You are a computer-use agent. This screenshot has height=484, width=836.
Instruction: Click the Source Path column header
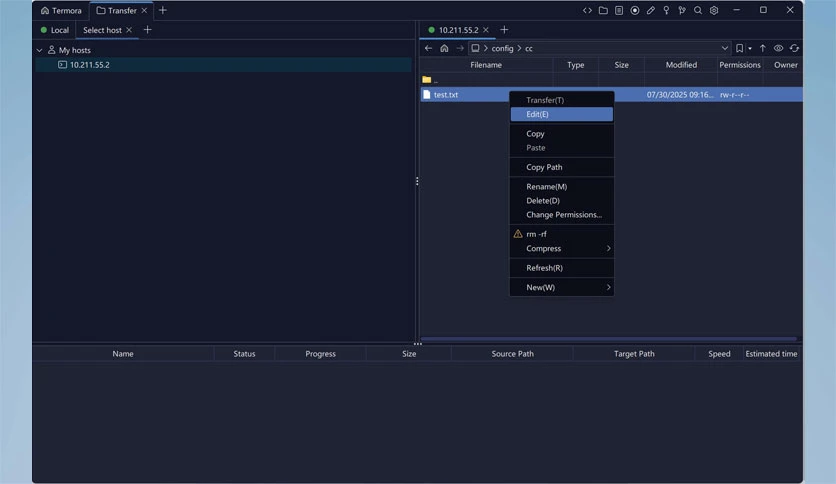click(x=512, y=353)
